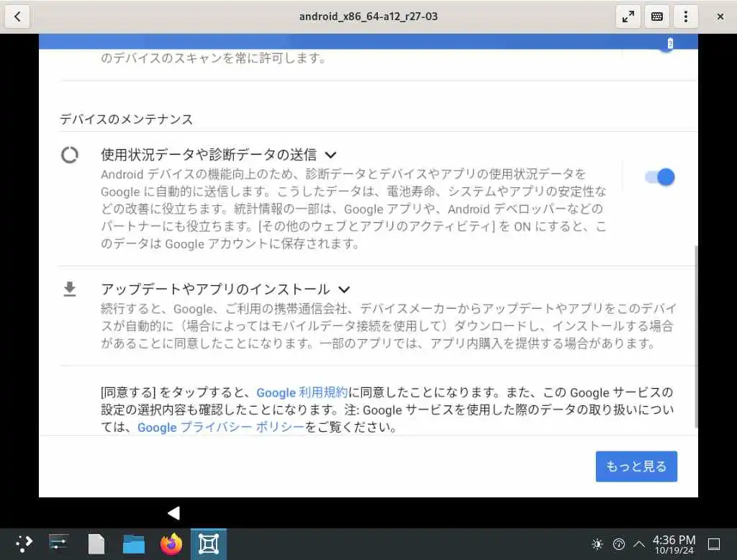Toggle fullscreen view of the virtual machine

628,17
